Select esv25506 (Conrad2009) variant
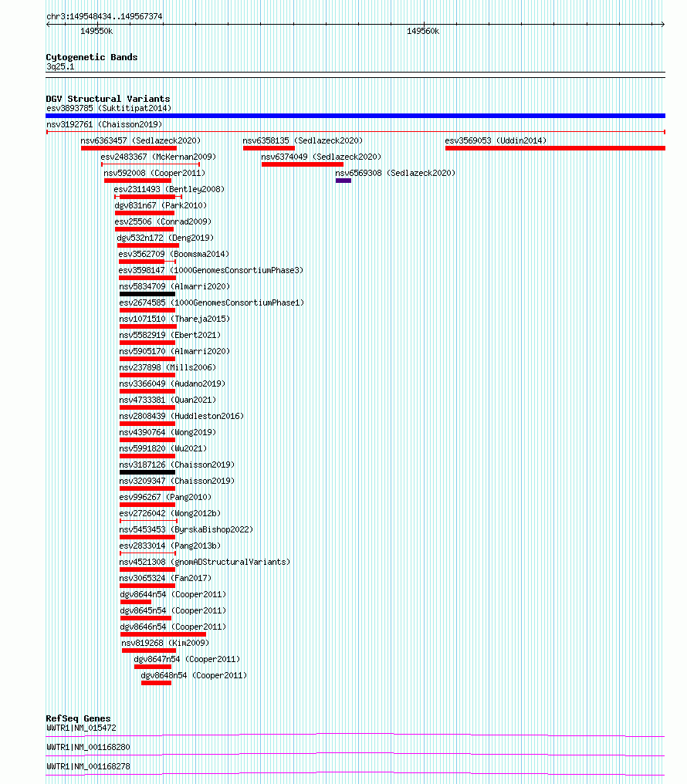The width and height of the screenshot is (687, 784). click(x=163, y=221)
